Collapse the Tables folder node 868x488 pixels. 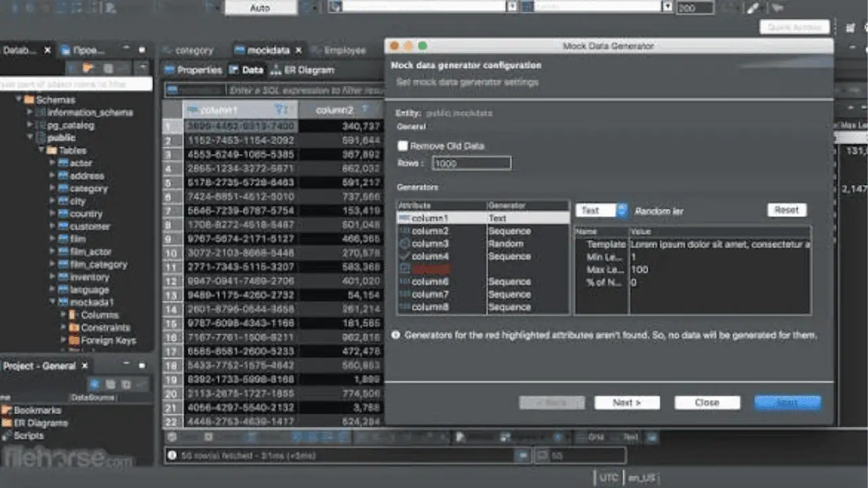[x=41, y=150]
